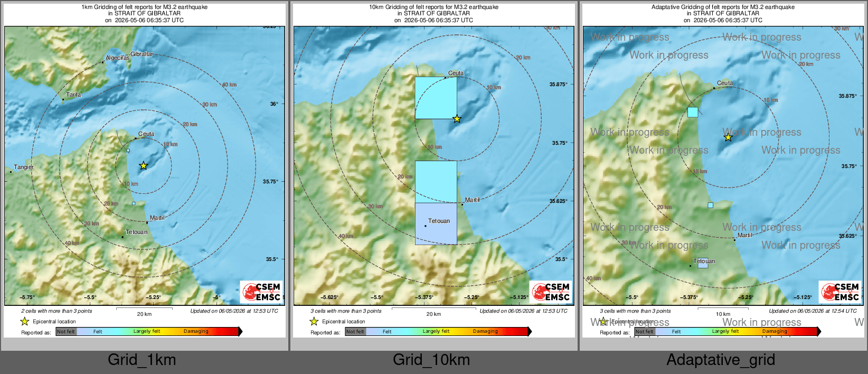Click the epicenter star on the Grid_10km map
This screenshot has width=868, height=374.
(x=457, y=119)
